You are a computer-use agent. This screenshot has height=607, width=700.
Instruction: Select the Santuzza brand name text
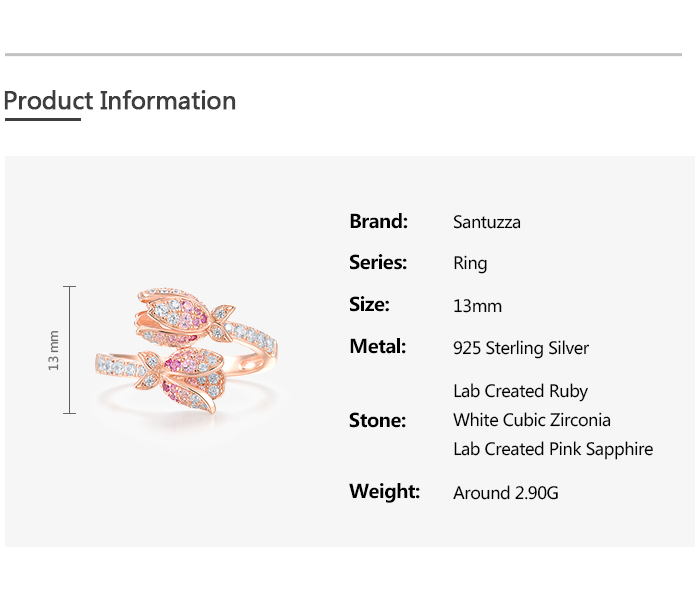tap(486, 222)
